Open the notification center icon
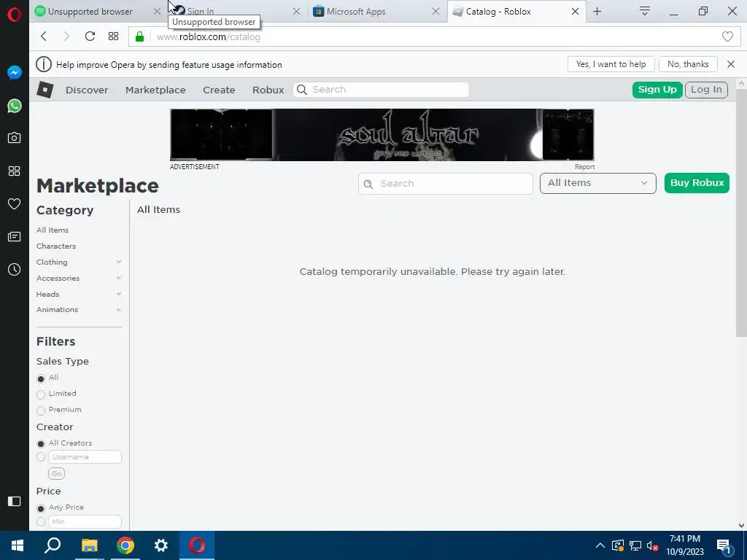 tap(724, 545)
